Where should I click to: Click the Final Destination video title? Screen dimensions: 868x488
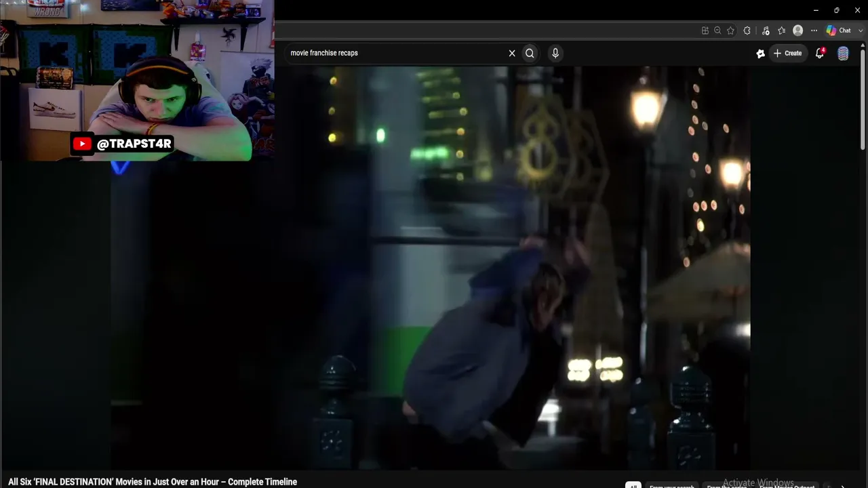153,482
